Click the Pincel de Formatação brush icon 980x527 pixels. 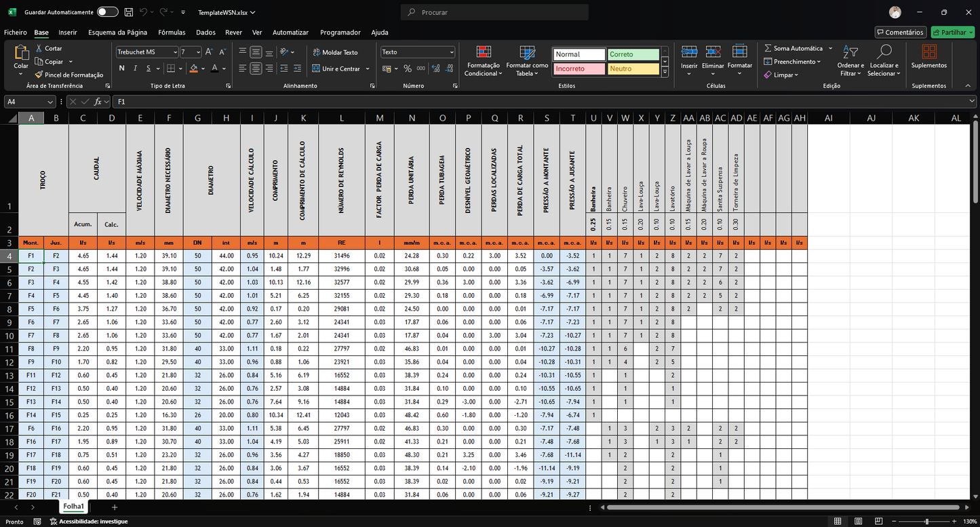pyautogui.click(x=39, y=75)
